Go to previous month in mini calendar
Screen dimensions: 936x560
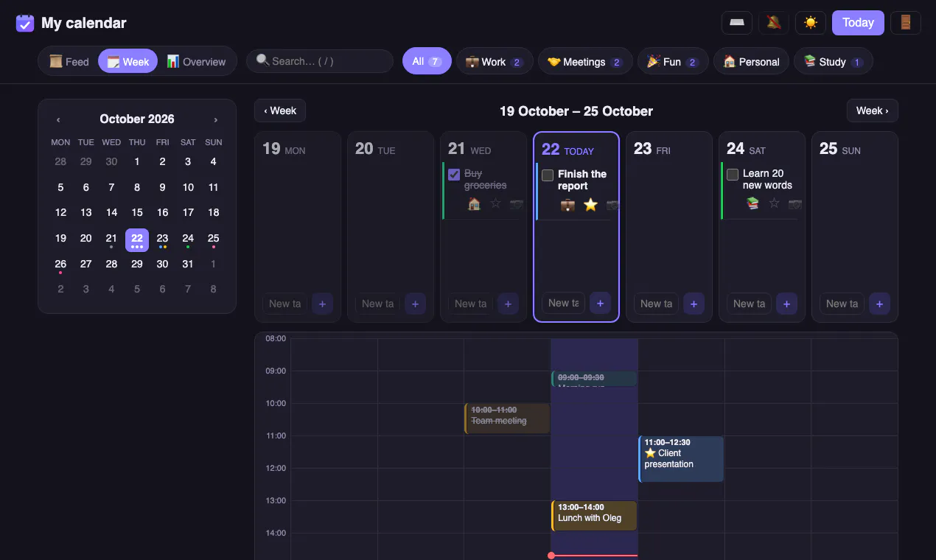pyautogui.click(x=58, y=119)
